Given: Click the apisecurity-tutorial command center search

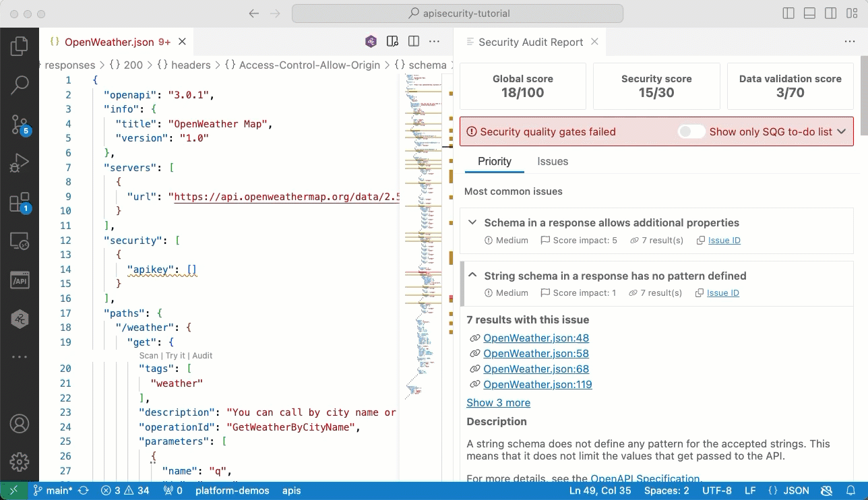Looking at the screenshot, I should (457, 13).
